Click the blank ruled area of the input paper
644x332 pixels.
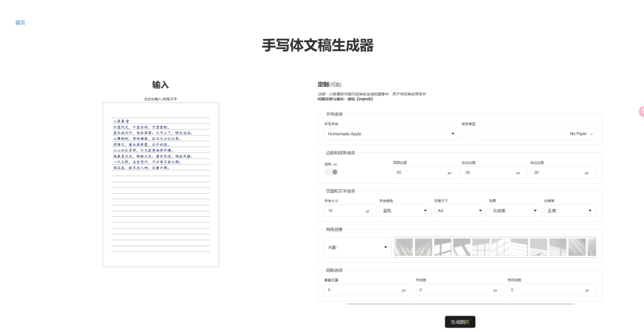(160, 214)
